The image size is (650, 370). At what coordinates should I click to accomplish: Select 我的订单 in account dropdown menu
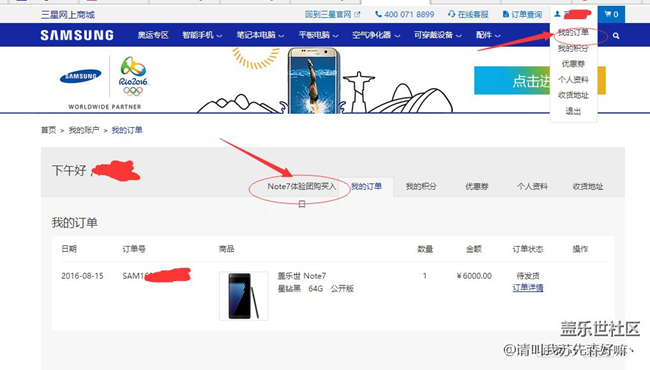pyautogui.click(x=573, y=33)
